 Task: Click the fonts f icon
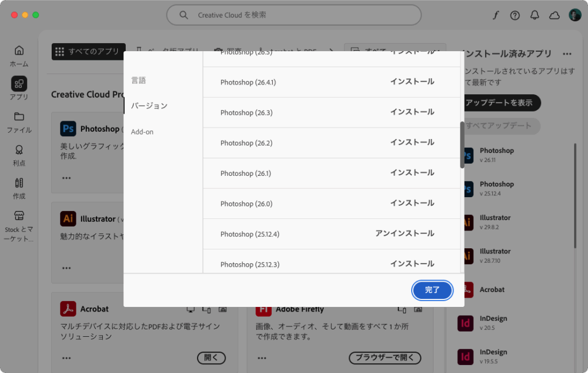496,16
